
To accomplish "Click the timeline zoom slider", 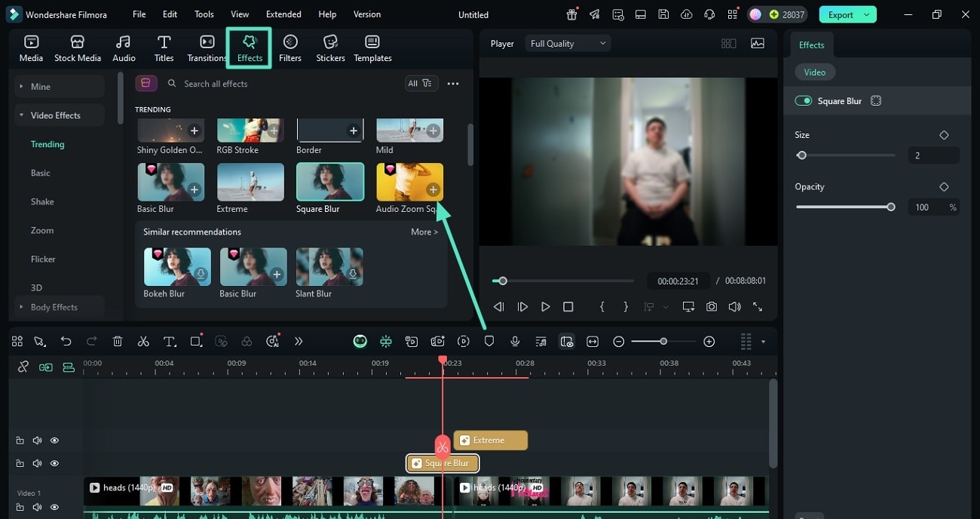I will click(663, 342).
